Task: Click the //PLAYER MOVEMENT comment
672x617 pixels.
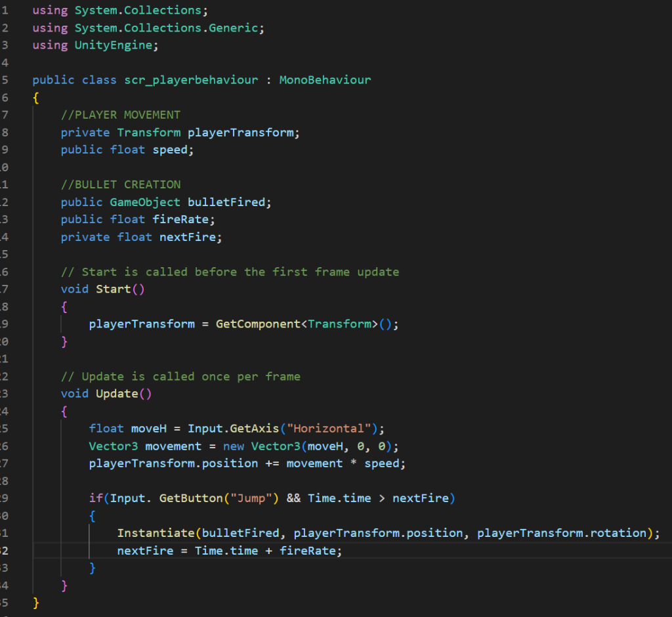Action: point(120,115)
